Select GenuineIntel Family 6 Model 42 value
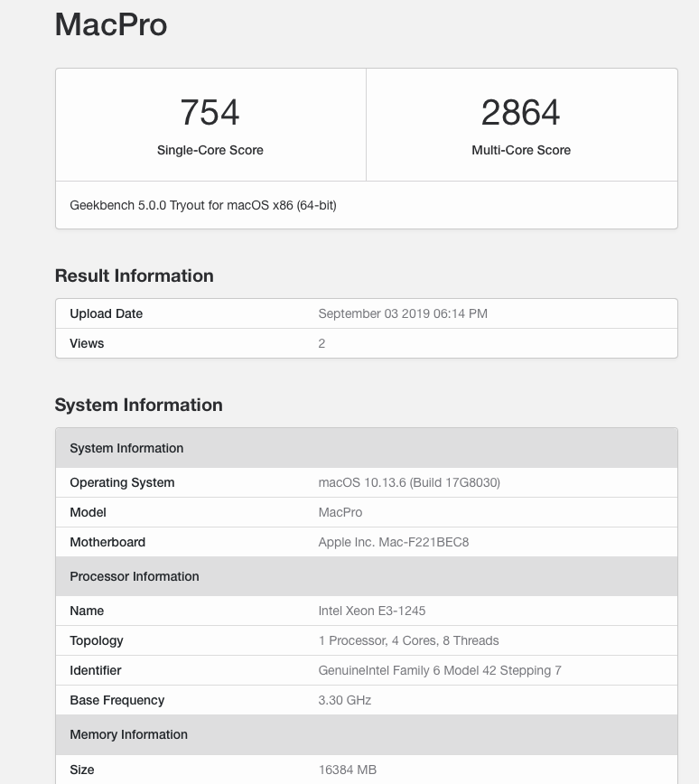The width and height of the screenshot is (699, 784). [x=440, y=670]
